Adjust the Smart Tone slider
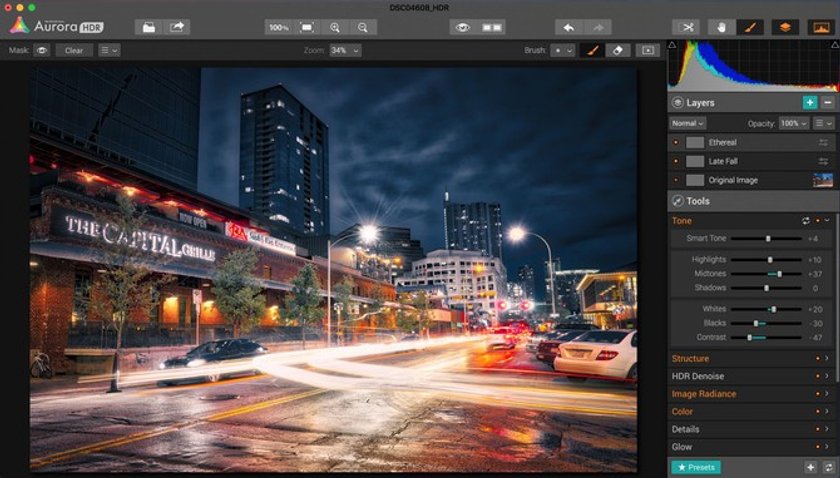 click(x=766, y=238)
